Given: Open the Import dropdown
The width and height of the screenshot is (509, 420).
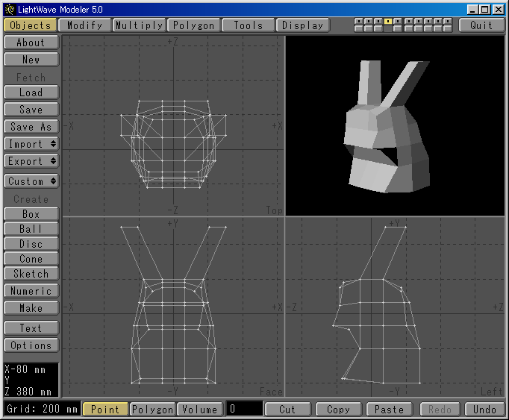Looking at the screenshot, I should [x=31, y=143].
